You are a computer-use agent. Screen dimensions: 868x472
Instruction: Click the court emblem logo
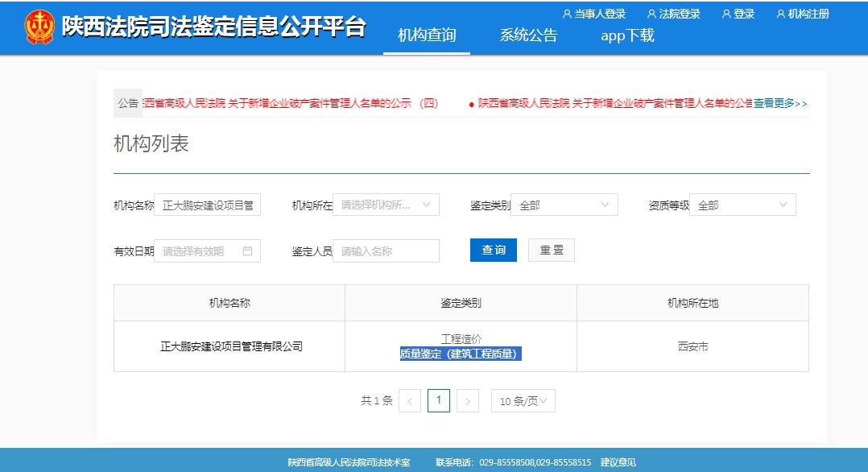click(x=39, y=27)
